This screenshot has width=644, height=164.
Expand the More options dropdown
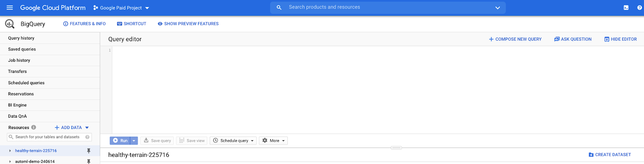tap(273, 141)
